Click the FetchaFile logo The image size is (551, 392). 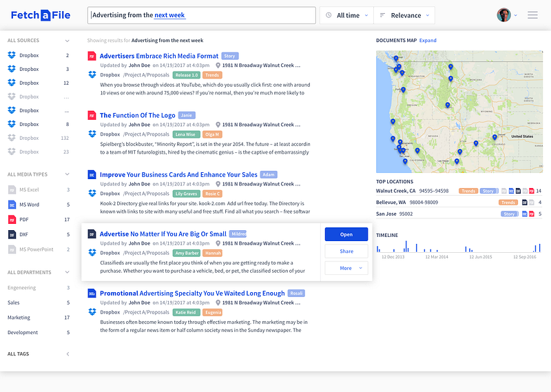[x=41, y=15]
